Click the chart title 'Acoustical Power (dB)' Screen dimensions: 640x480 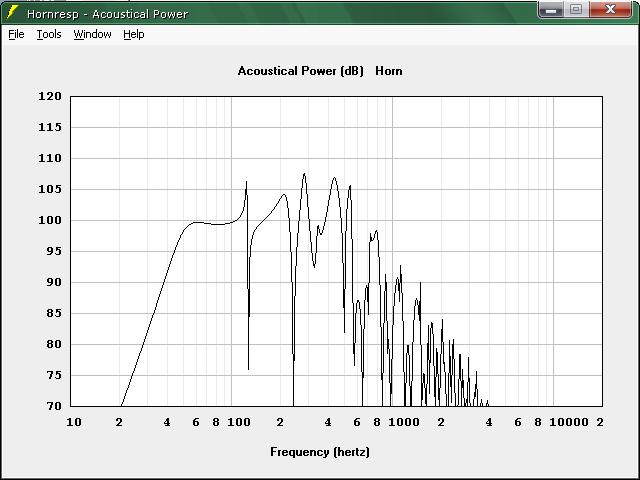[x=300, y=71]
